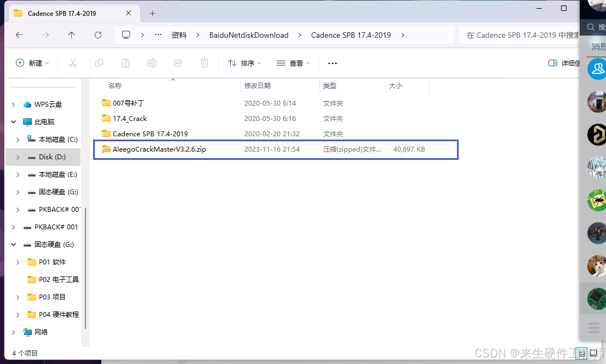Sort by the 名称 column header
Image resolution: width=606 pixels, height=364 pixels.
[115, 86]
